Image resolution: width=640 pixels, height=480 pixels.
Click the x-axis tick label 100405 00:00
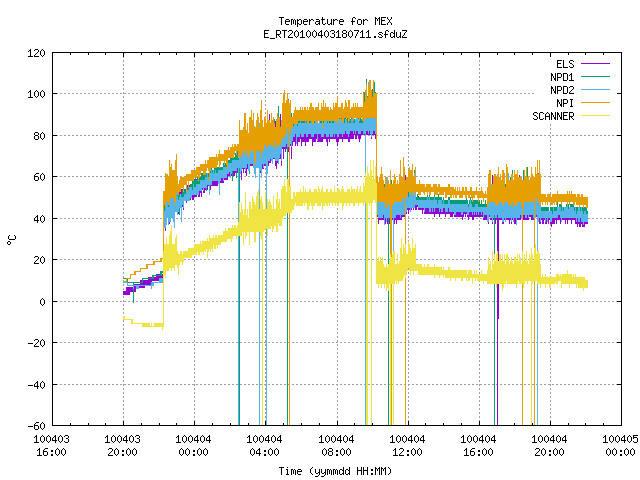point(620,446)
